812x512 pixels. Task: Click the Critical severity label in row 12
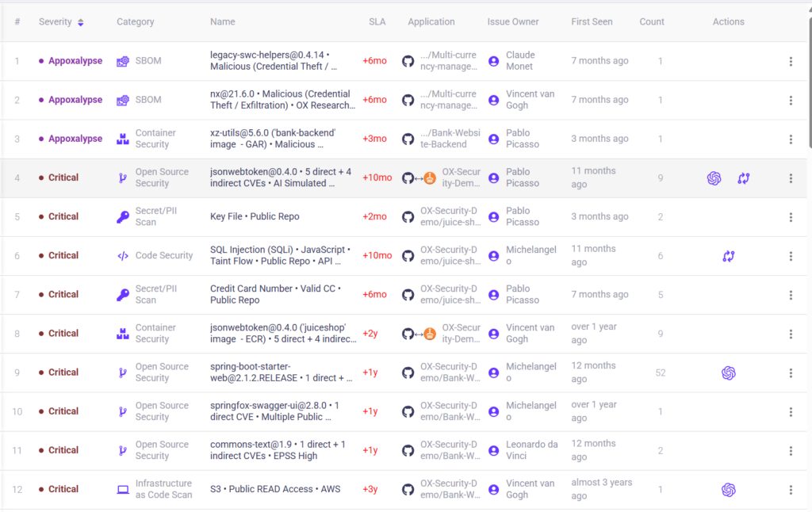click(x=63, y=489)
